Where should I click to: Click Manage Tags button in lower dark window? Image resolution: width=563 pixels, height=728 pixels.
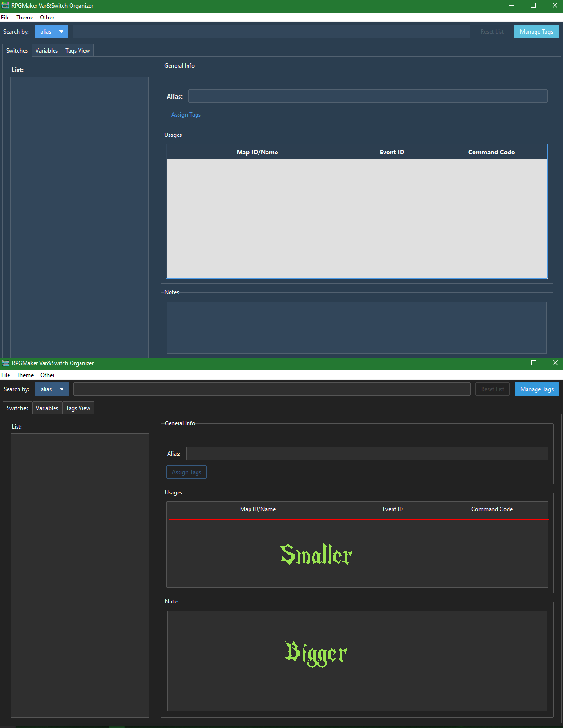pos(537,389)
